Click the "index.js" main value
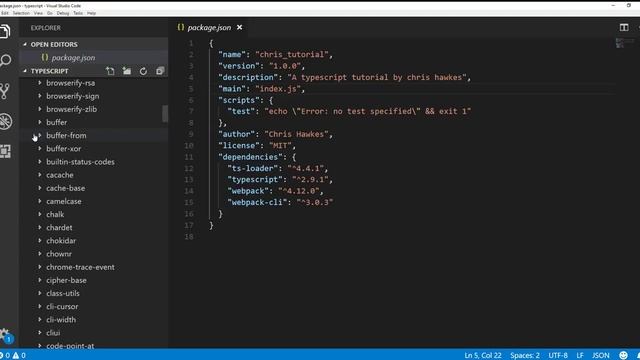Viewport: 640px width, 360px height. (x=278, y=89)
